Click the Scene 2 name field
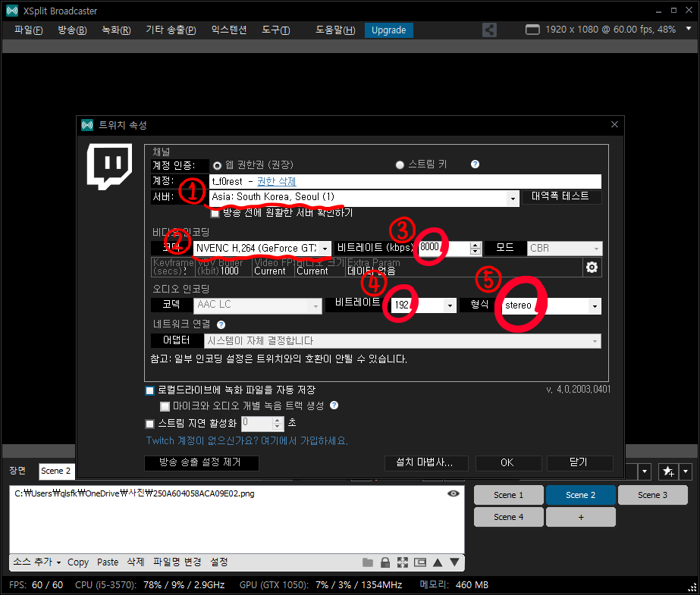Screen dimensions: 700x595 57,471
